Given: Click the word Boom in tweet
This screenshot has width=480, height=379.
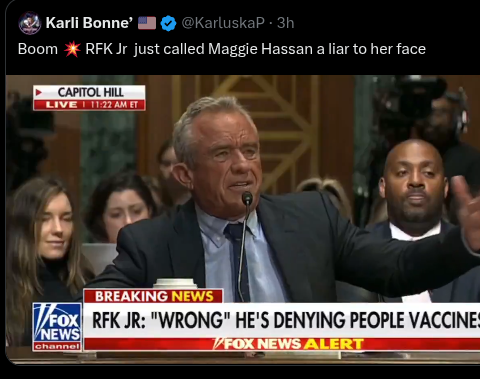Looking at the screenshot, I should [38, 49].
